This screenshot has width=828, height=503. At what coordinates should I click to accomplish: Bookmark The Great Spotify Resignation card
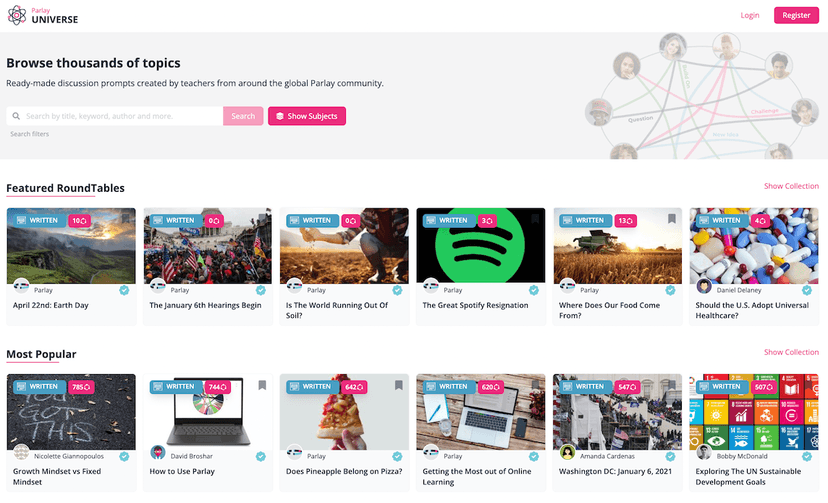pyautogui.click(x=535, y=219)
